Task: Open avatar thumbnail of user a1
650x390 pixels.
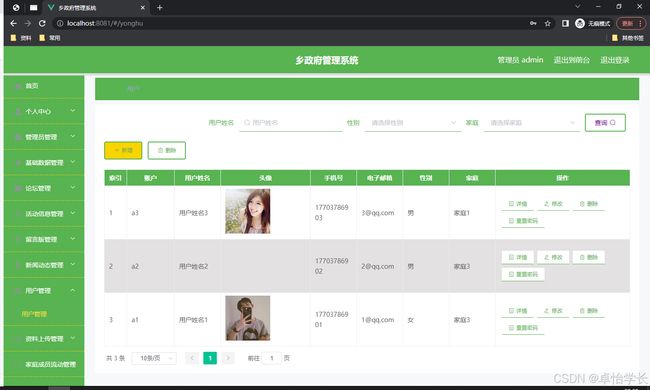Action: coord(247,318)
